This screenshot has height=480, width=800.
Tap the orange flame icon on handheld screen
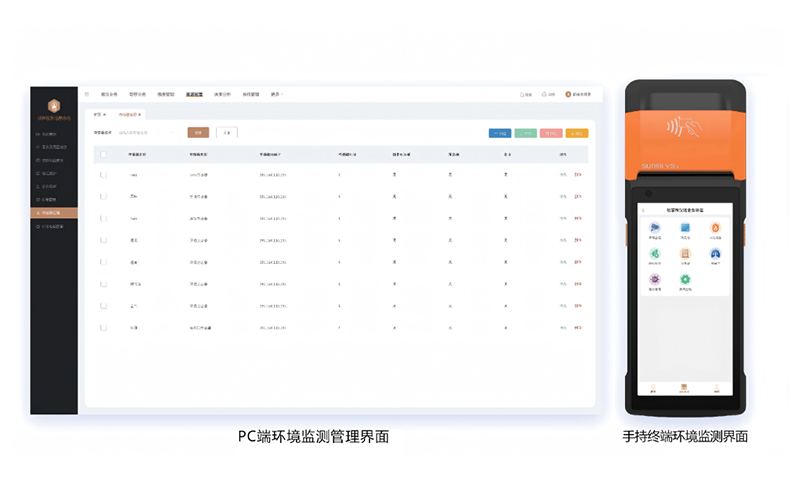coord(714,229)
